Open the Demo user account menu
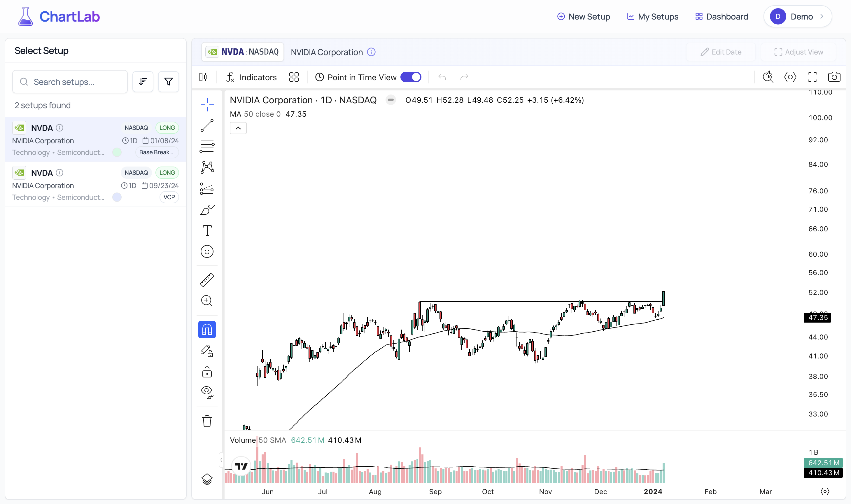The height and width of the screenshot is (504, 851). (797, 17)
